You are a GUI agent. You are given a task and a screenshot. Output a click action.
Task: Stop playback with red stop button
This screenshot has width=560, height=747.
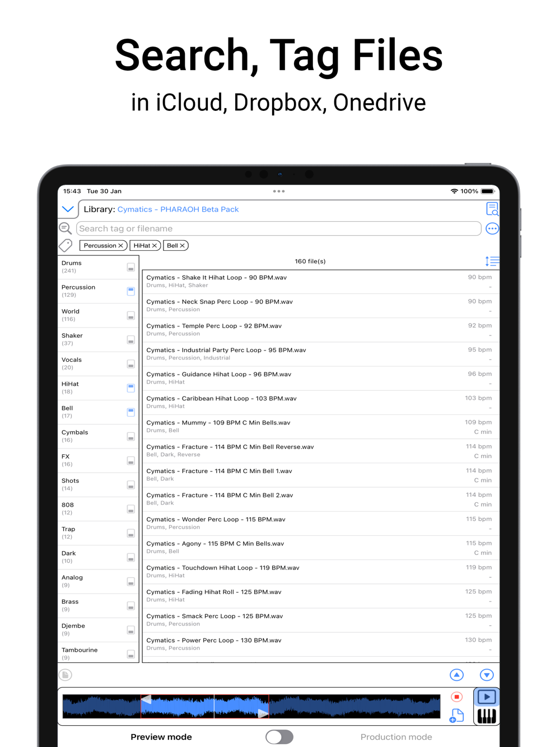(x=457, y=697)
